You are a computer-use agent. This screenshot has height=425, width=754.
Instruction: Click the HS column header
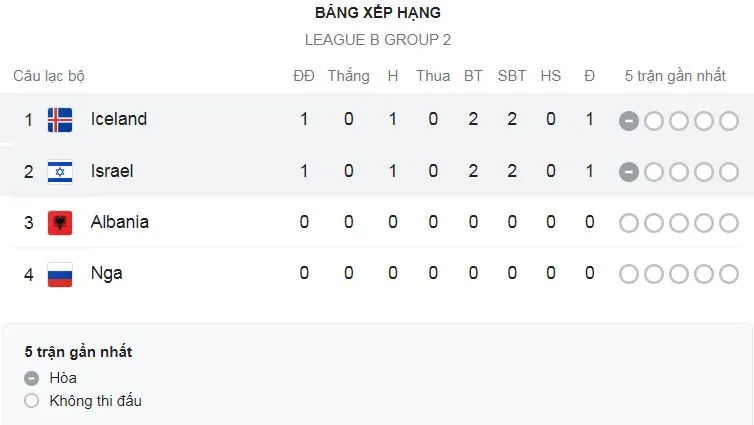551,76
